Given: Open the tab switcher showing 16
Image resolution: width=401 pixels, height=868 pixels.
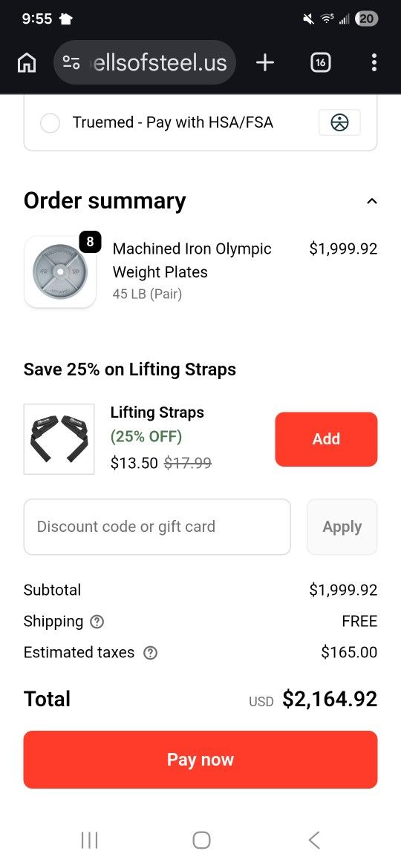Looking at the screenshot, I should click(x=320, y=62).
